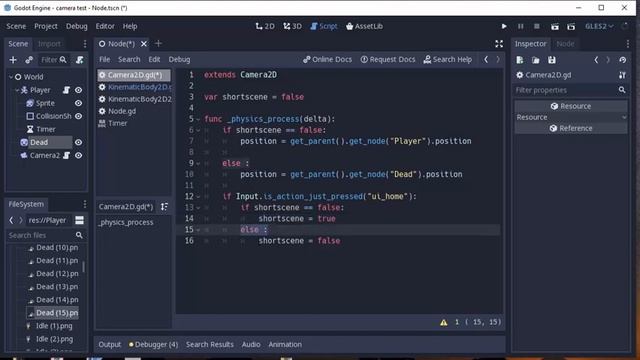Toggle visibility of the CollisionSh node
This screenshot has height=360, width=640.
tap(78, 116)
